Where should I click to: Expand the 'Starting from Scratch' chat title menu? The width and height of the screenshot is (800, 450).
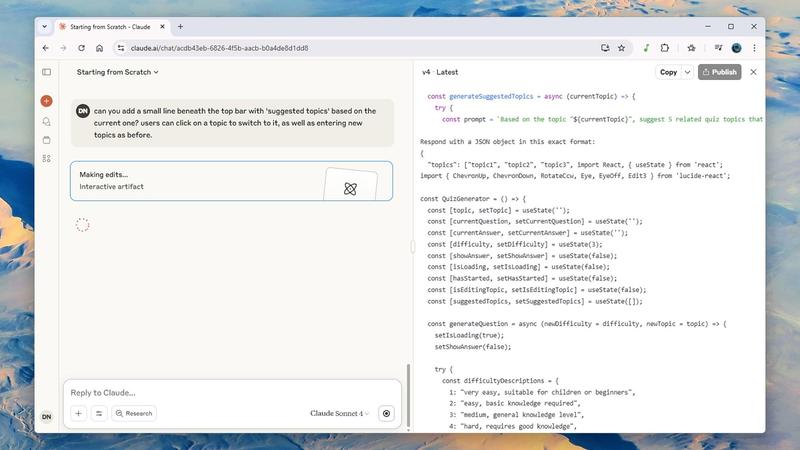pos(118,72)
